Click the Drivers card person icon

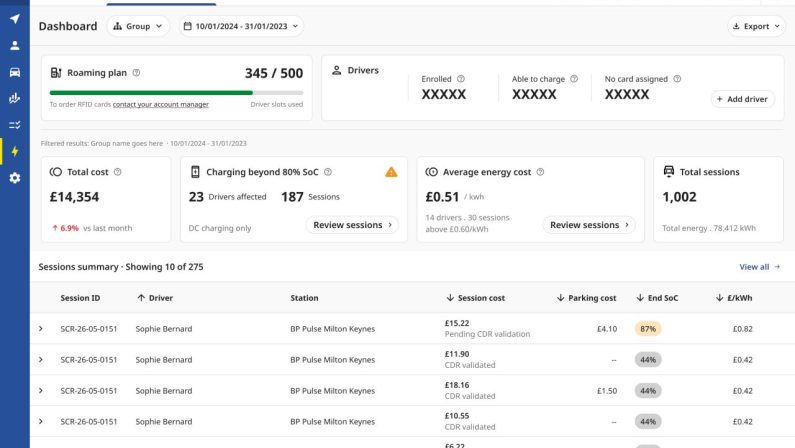(337, 70)
